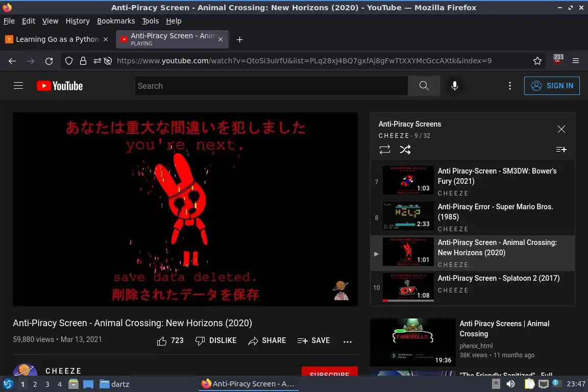Go back to previous page
Viewport: 588px width, 392px height.
click(12, 61)
